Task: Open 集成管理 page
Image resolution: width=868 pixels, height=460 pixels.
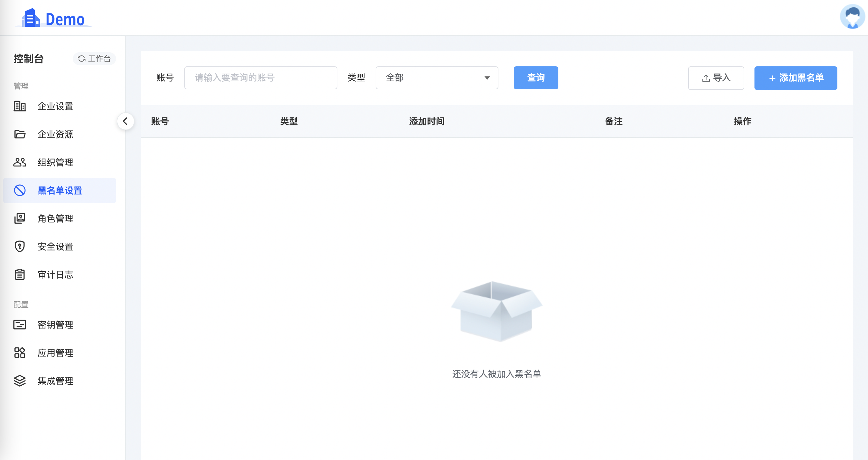Action: [x=60, y=381]
